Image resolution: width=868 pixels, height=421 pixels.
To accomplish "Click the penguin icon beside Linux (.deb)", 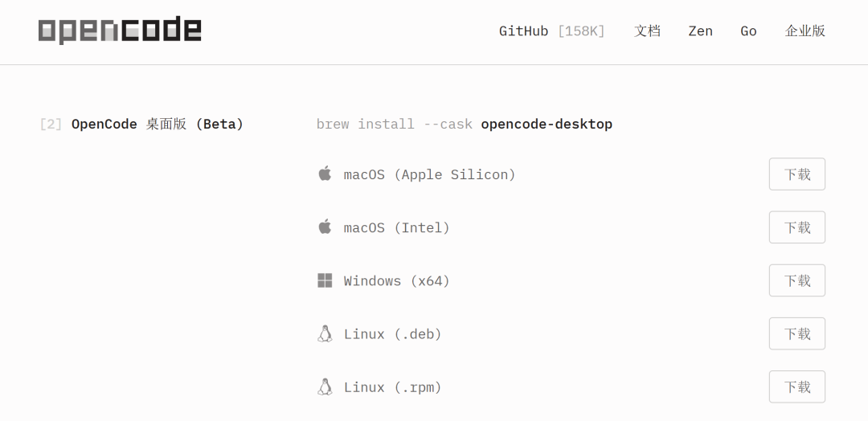I will click(325, 333).
